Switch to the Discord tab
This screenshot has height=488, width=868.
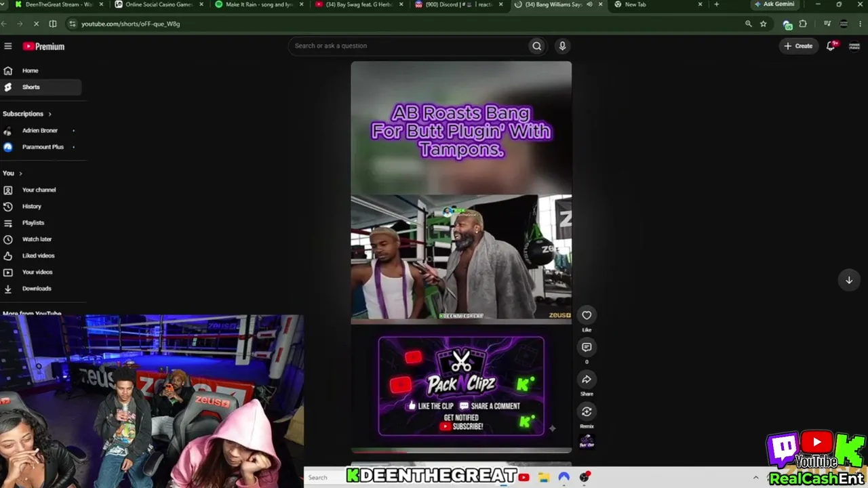(458, 4)
